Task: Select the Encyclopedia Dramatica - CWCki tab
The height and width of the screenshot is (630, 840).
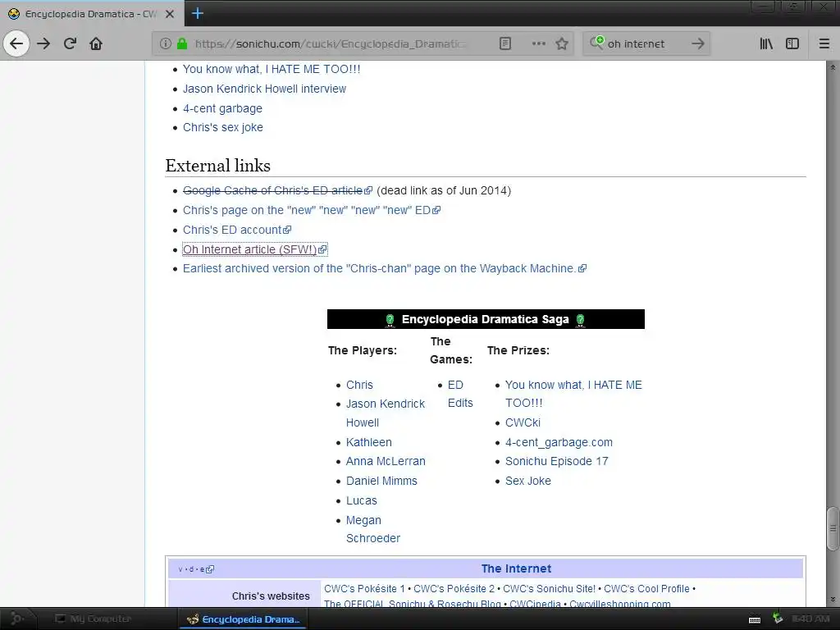Action: pos(92,14)
